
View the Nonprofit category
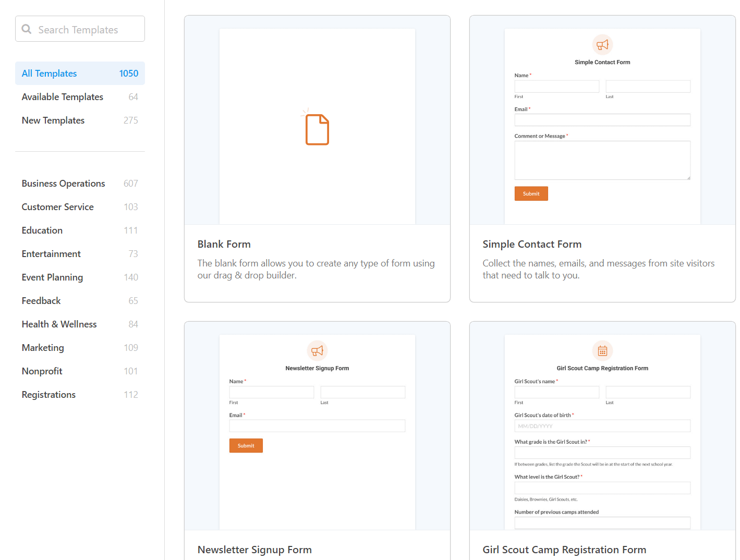[42, 371]
